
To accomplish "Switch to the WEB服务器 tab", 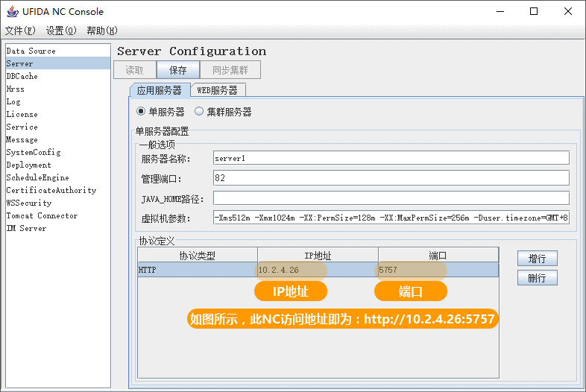I will click(218, 90).
